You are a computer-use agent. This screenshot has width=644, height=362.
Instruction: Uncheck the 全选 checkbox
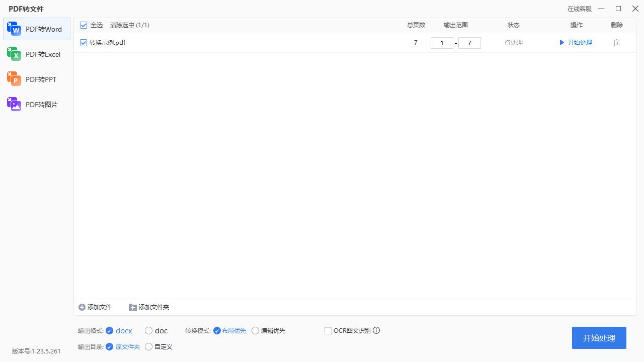(84, 25)
